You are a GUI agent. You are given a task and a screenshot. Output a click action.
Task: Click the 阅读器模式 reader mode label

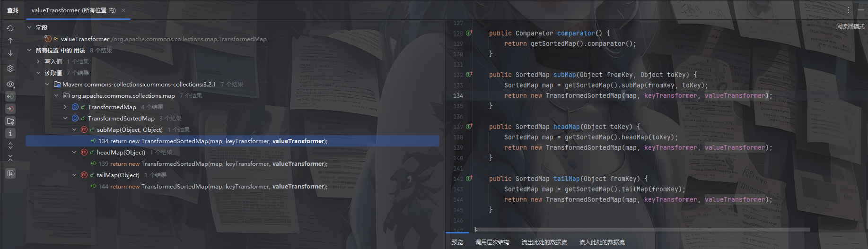tap(850, 26)
